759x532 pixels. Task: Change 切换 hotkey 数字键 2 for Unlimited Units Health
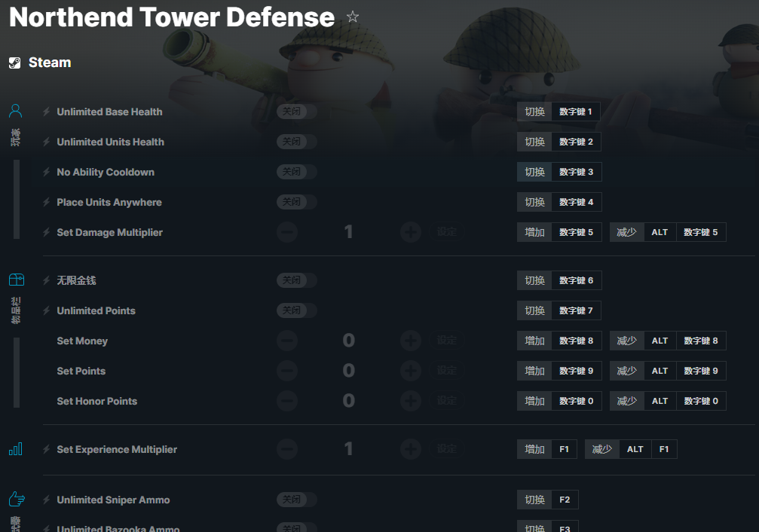[x=559, y=142]
